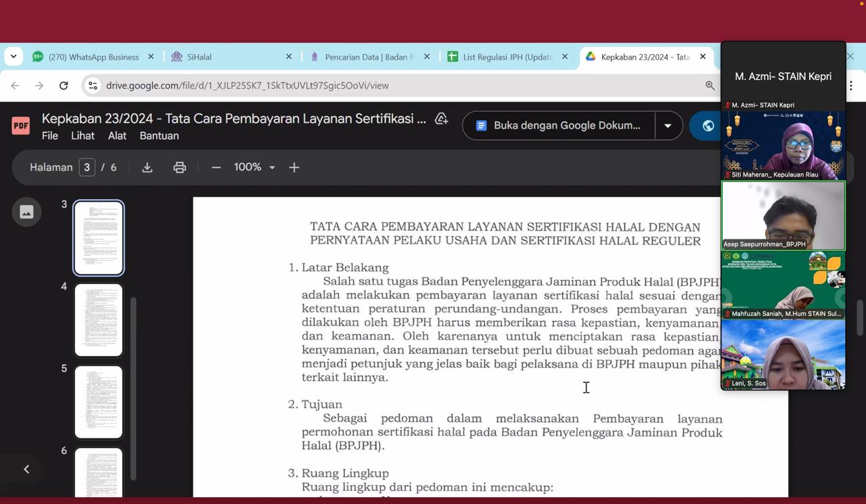The image size is (866, 504).
Task: Click the add shortcut to Drive icon
Action: pos(441,119)
